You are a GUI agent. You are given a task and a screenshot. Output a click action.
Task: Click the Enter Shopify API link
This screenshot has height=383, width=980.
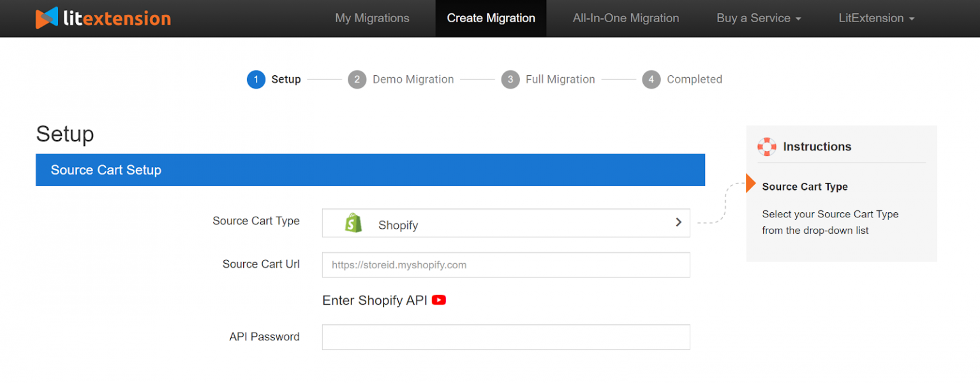pos(376,300)
